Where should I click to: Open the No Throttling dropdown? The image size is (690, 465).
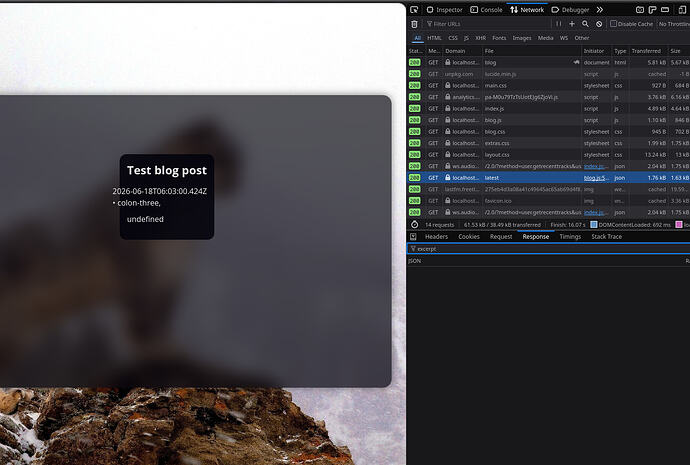[x=674, y=24]
